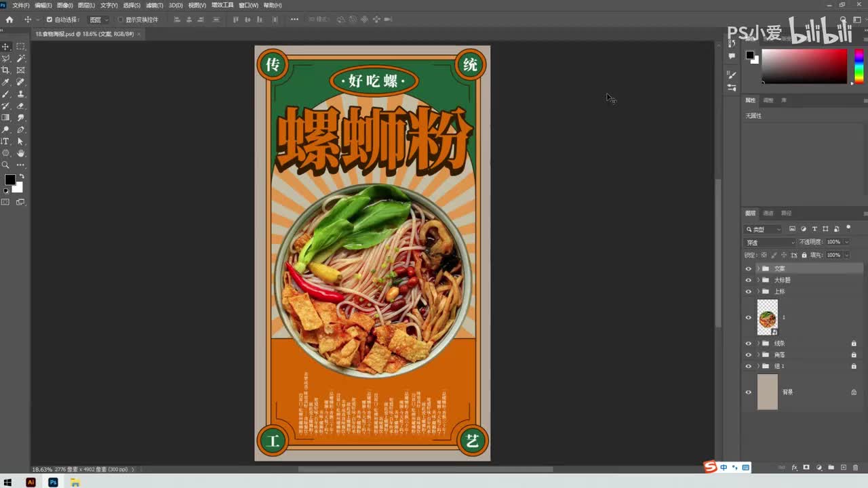This screenshot has width=868, height=488.
Task: Select the Eraser tool
Action: coord(20,106)
